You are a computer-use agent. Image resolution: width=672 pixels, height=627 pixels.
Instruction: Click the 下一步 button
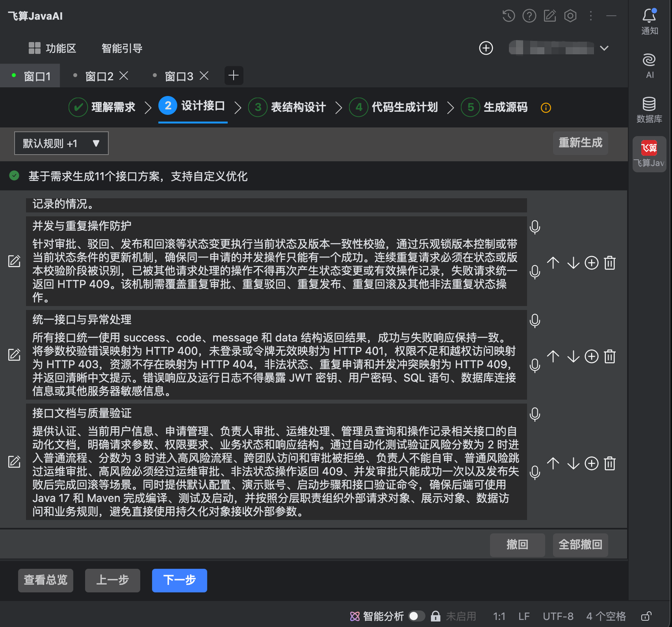pyautogui.click(x=180, y=580)
